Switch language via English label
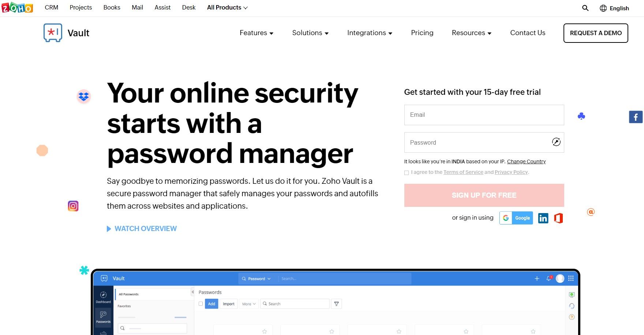The image size is (644, 335). click(x=619, y=8)
